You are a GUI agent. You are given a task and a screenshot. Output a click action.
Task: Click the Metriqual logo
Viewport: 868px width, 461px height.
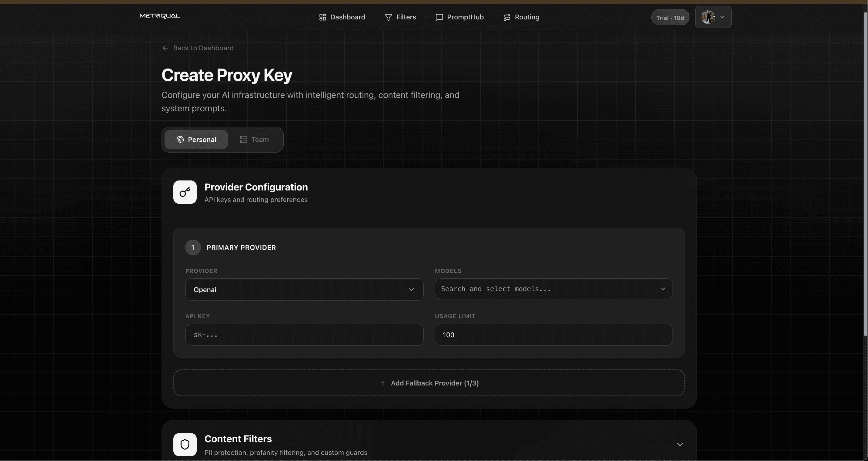pyautogui.click(x=159, y=16)
